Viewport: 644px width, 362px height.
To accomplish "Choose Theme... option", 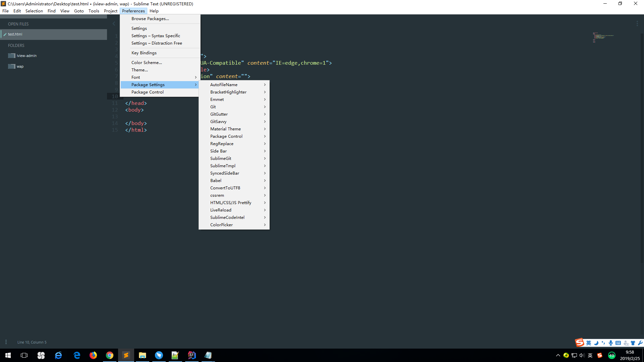I will 160,70.
